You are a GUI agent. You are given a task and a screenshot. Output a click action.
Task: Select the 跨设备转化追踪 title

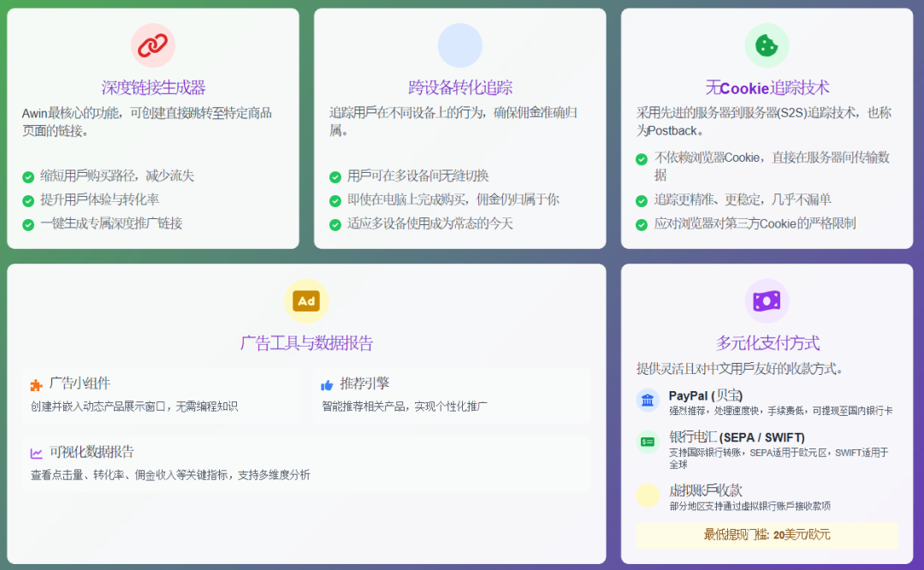[460, 87]
